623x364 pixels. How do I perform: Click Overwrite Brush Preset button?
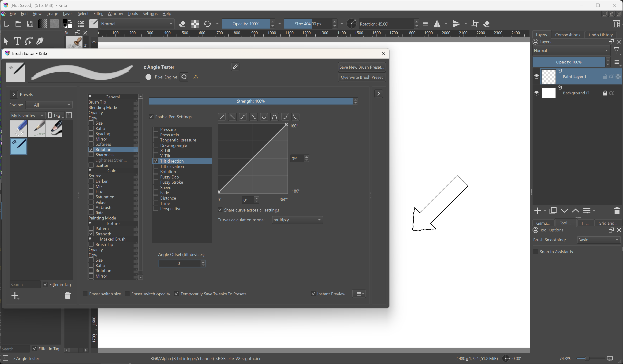(362, 77)
